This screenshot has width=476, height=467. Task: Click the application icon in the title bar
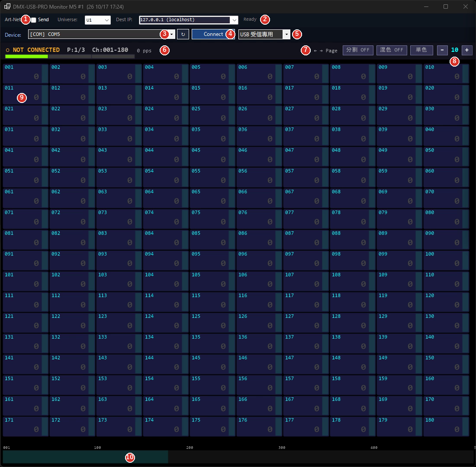coord(7,6)
